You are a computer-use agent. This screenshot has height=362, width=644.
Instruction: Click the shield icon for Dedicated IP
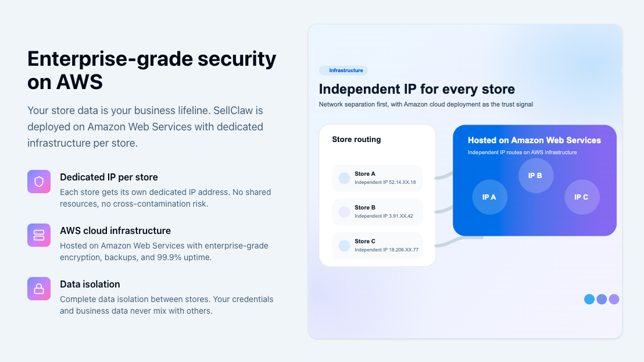(x=39, y=182)
